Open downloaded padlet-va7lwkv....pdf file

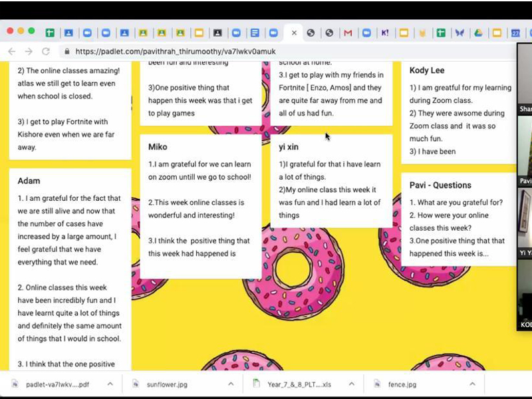tap(57, 384)
